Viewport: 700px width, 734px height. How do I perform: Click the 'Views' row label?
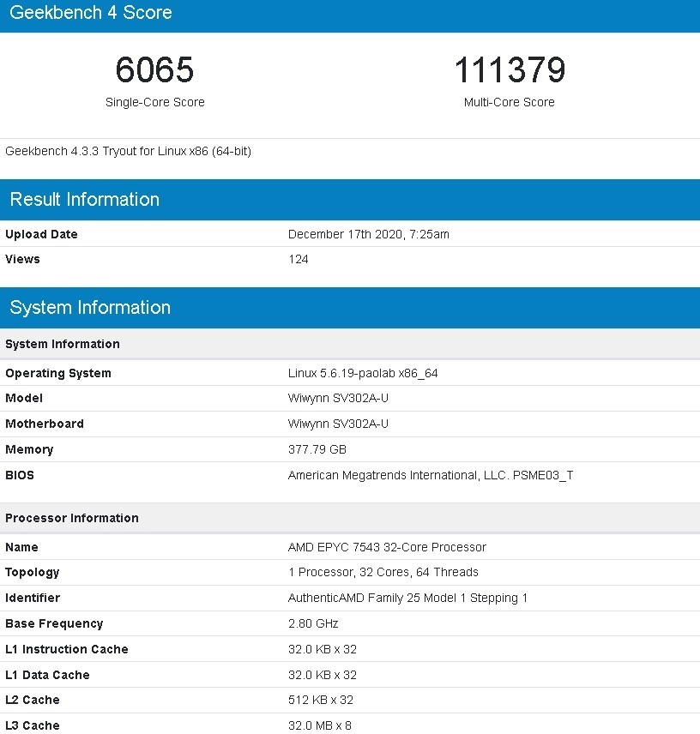(x=22, y=259)
